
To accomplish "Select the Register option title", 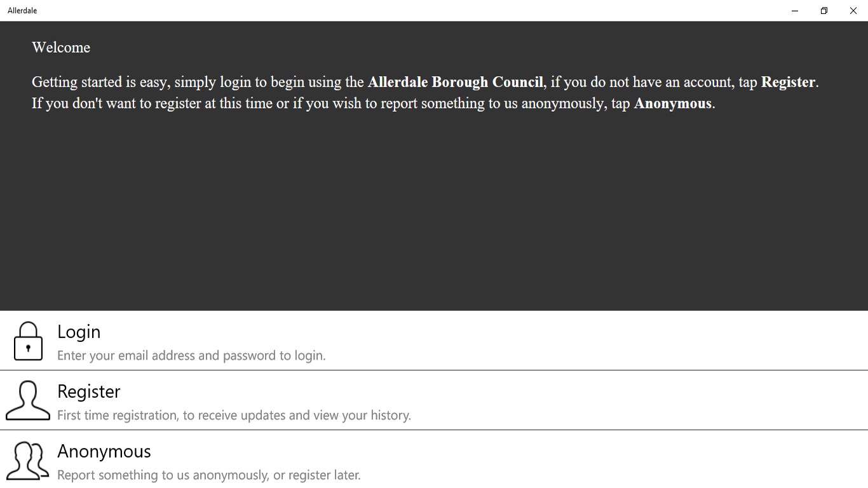I will tap(88, 391).
